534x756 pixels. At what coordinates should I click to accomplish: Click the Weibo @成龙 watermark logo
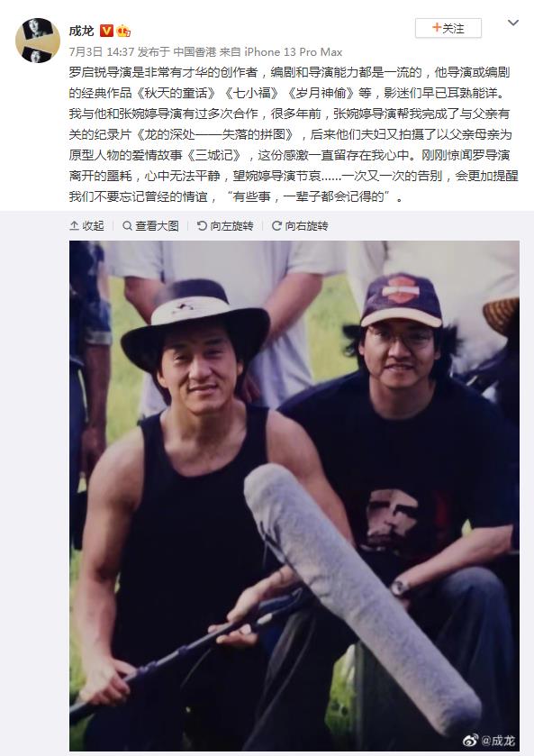489,740
